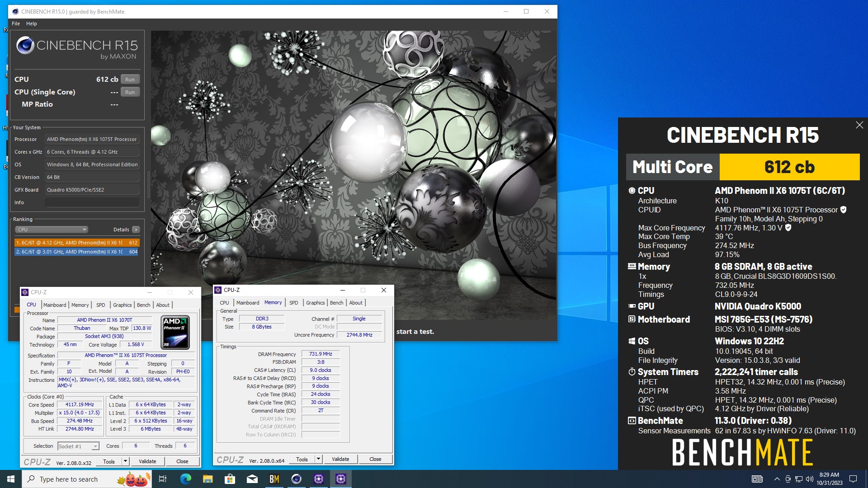Click the GPU icon in BenchMate panel
The width and height of the screenshot is (868, 488).
[x=632, y=306]
